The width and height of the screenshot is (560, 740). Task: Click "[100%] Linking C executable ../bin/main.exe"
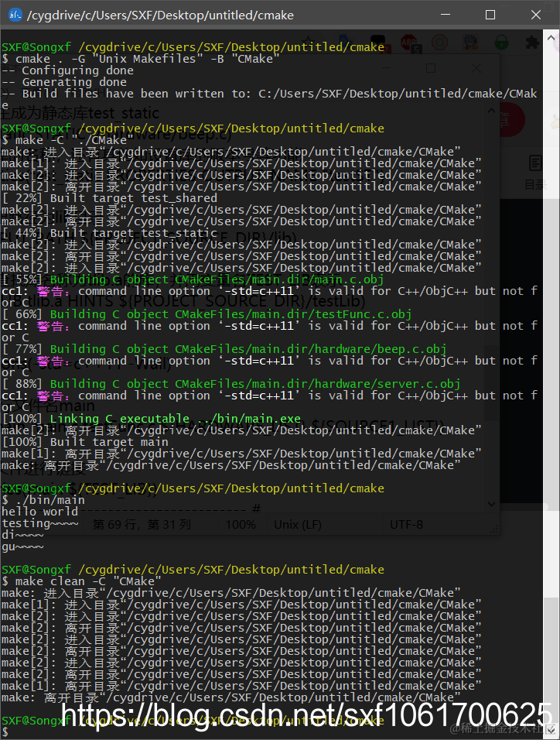pyautogui.click(x=151, y=419)
